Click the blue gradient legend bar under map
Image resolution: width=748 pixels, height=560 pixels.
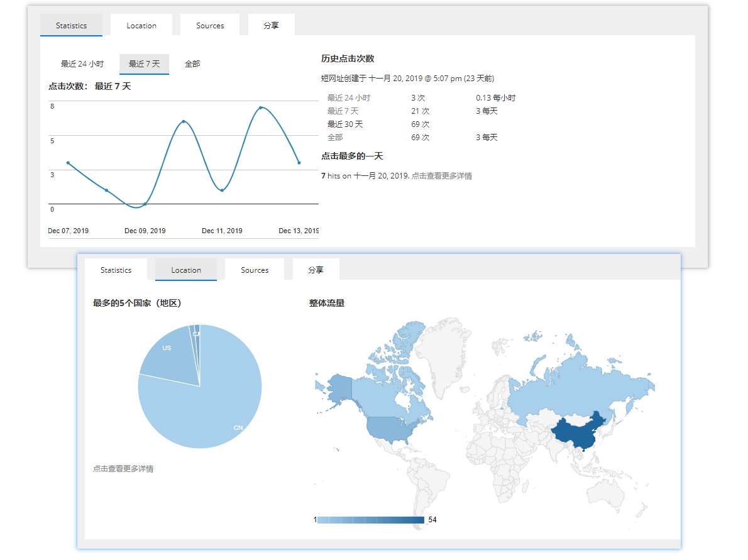tap(371, 520)
